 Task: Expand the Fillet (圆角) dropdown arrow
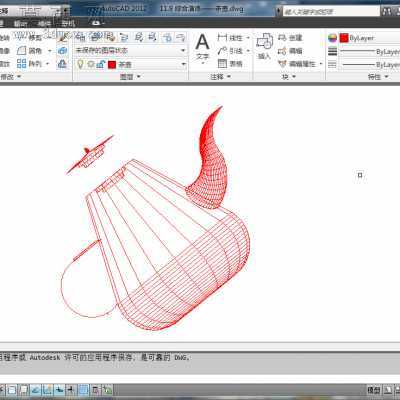click(50, 51)
